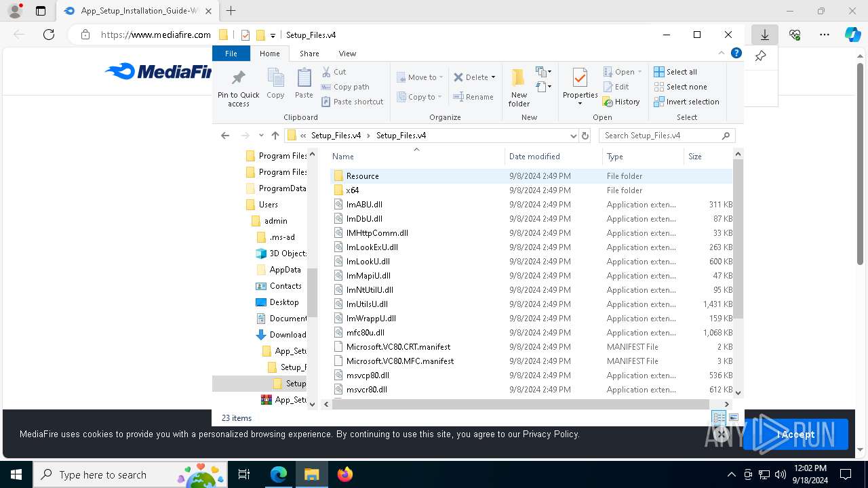The image size is (868, 488).
Task: Open Task View on taskbar
Action: tap(244, 474)
